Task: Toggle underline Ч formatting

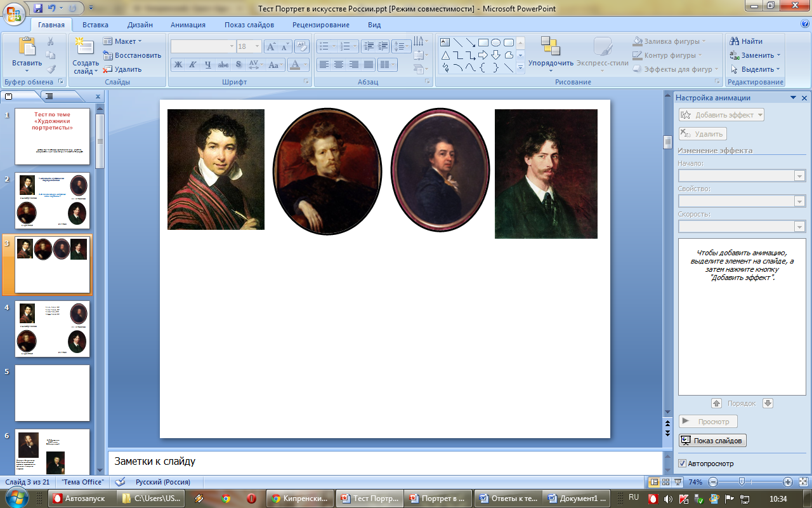Action: click(208, 65)
